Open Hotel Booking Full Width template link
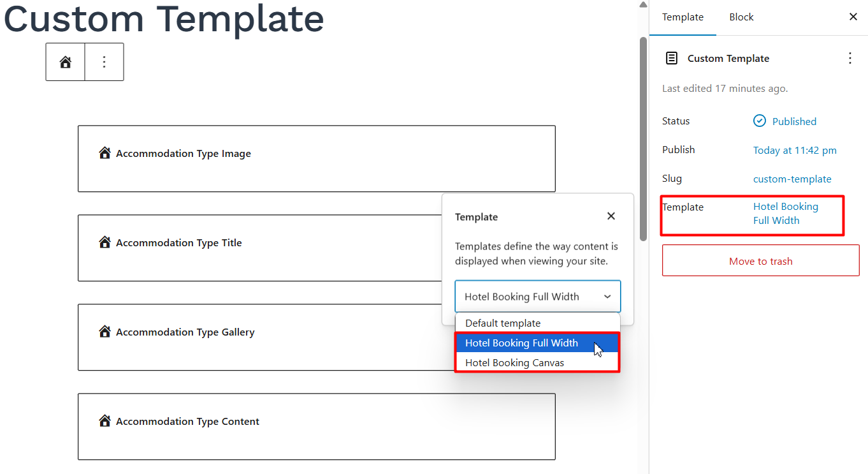 pos(786,214)
